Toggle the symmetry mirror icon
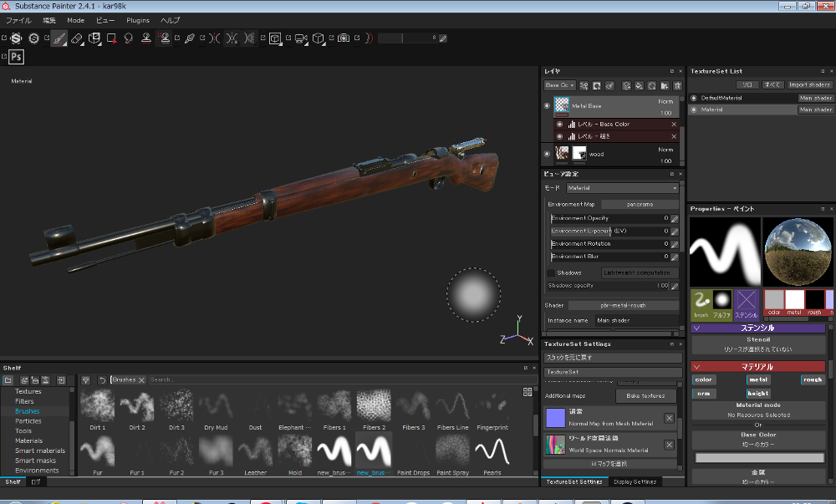The height and width of the screenshot is (504, 836). tap(214, 38)
